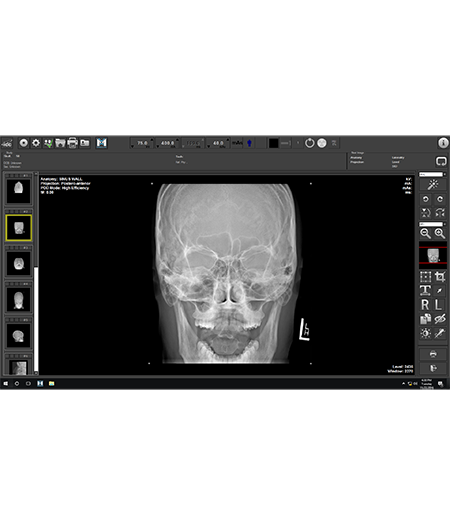Toggle the grid overlay tool
Screen dimensions: 450x525
[x=426, y=277]
